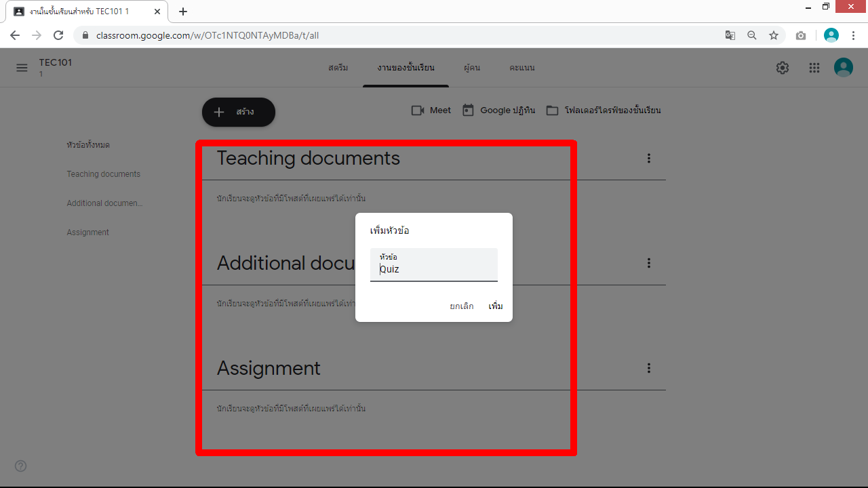
Task: Click the topic name field containing Quiz
Action: point(434,269)
